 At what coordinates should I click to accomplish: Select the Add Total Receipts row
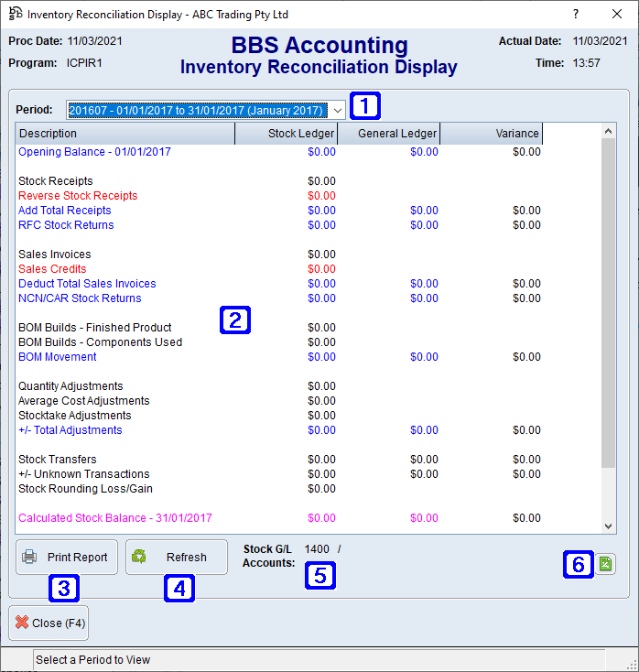pos(279,210)
